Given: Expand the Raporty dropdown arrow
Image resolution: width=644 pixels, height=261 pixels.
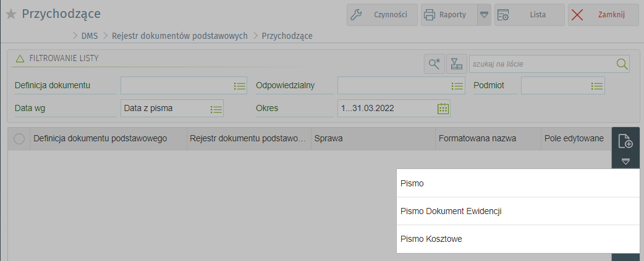Looking at the screenshot, I should (485, 15).
